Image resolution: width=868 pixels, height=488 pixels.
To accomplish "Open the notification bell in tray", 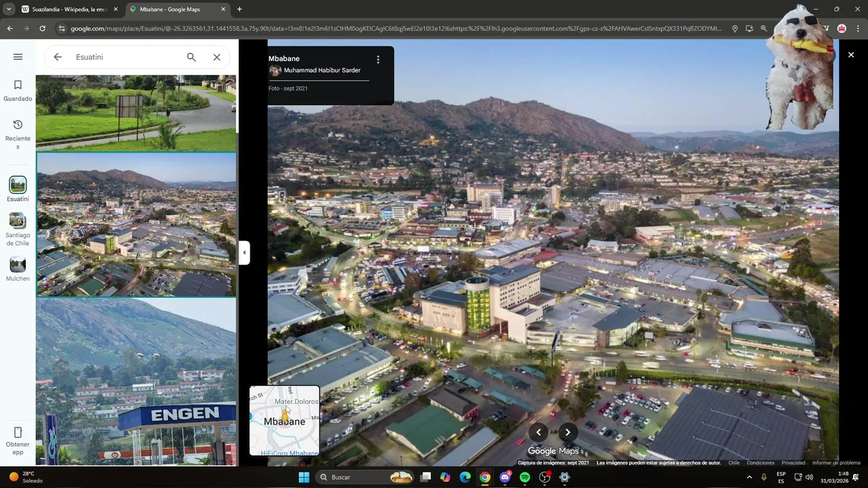I will click(856, 477).
